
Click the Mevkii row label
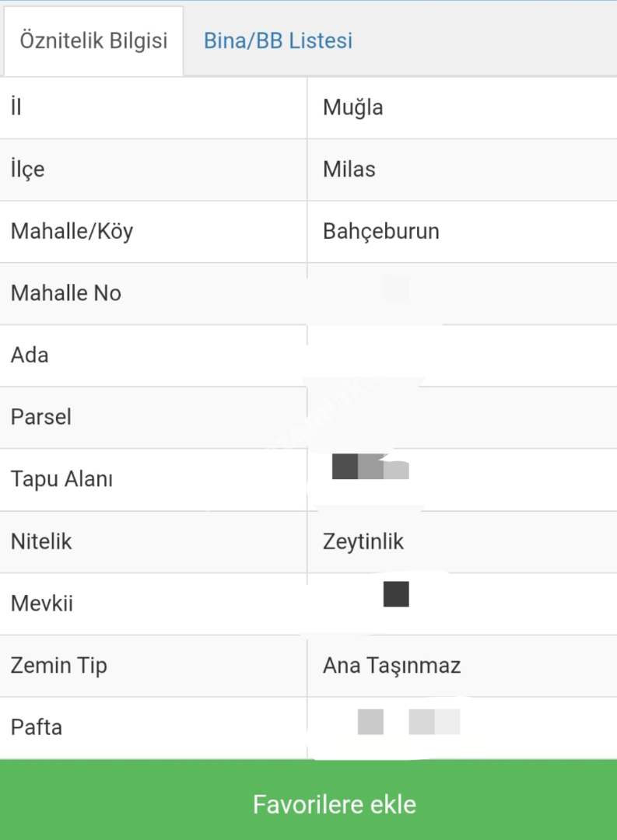[42, 604]
